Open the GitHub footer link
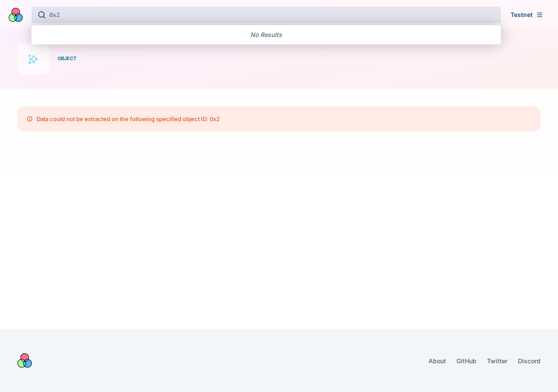 pos(466,361)
